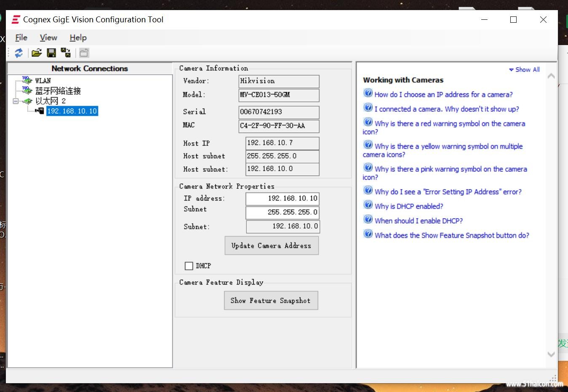Click help icon for red warning symbol question
This screenshot has width=568, height=392.
[x=368, y=122]
